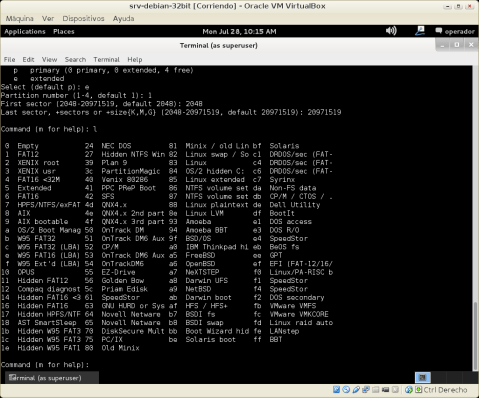This screenshot has width=479, height=398.
Task: Click the 'Last sector, +sectors or +size' line
Action: (171, 112)
